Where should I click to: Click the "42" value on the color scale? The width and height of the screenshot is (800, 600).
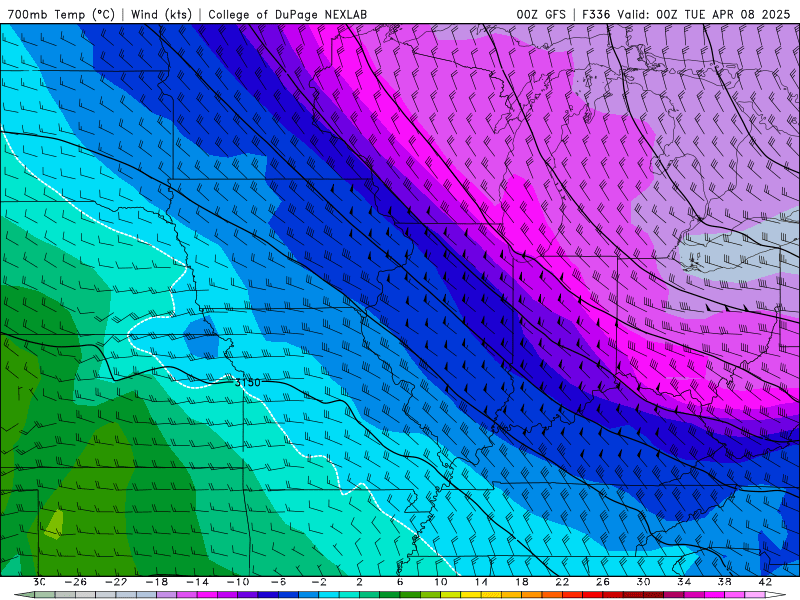tap(764, 582)
